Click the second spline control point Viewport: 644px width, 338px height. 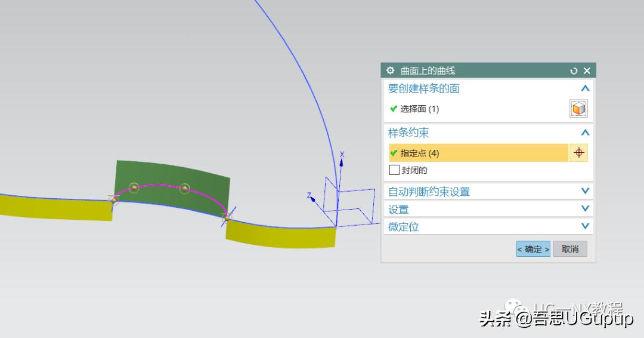coord(134,188)
